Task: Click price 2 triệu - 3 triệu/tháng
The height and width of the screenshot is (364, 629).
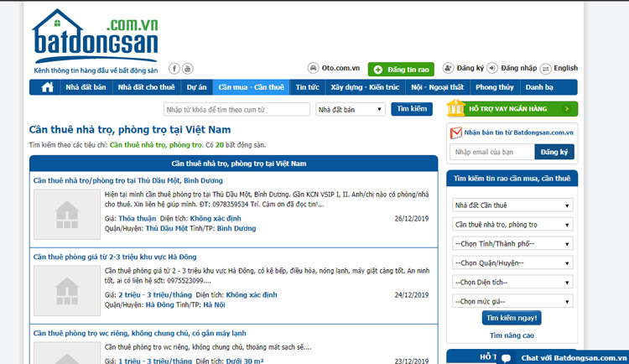Action: pyautogui.click(x=155, y=294)
